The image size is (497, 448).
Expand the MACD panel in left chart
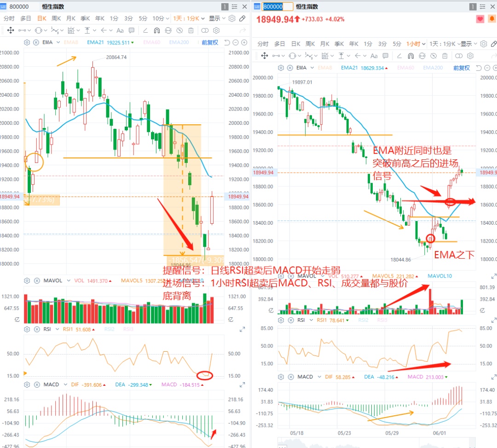pos(242,384)
